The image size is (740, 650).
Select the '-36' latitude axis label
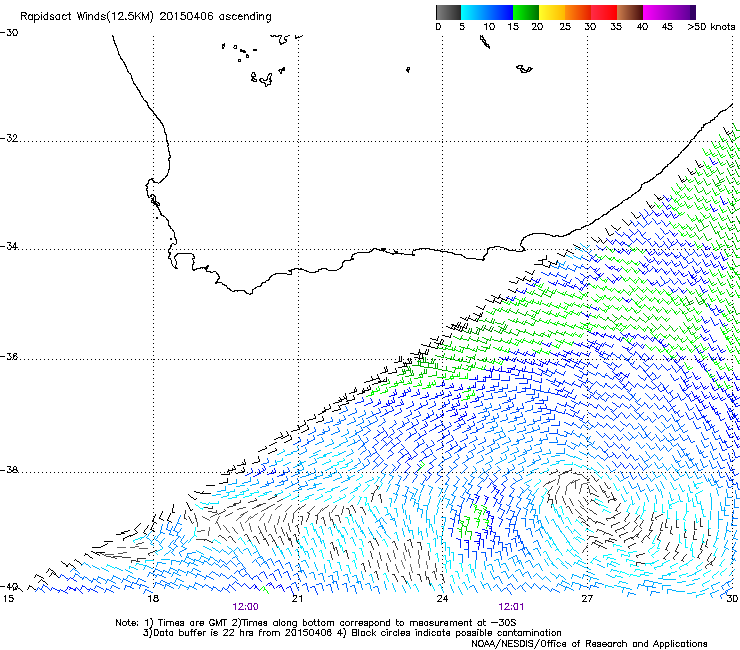pos(9,356)
